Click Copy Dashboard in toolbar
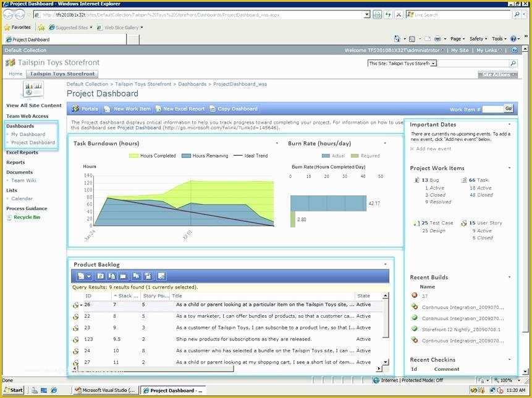The image size is (532, 398). pyautogui.click(x=234, y=109)
